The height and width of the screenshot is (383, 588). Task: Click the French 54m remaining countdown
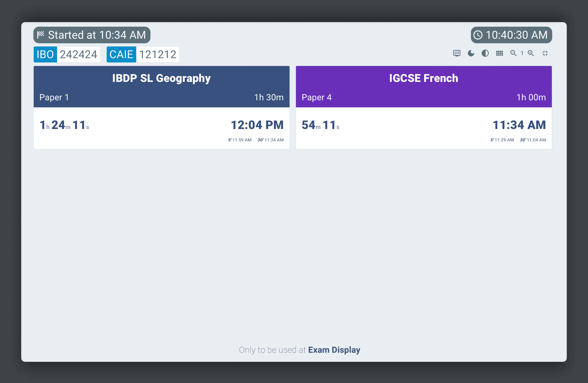point(321,125)
